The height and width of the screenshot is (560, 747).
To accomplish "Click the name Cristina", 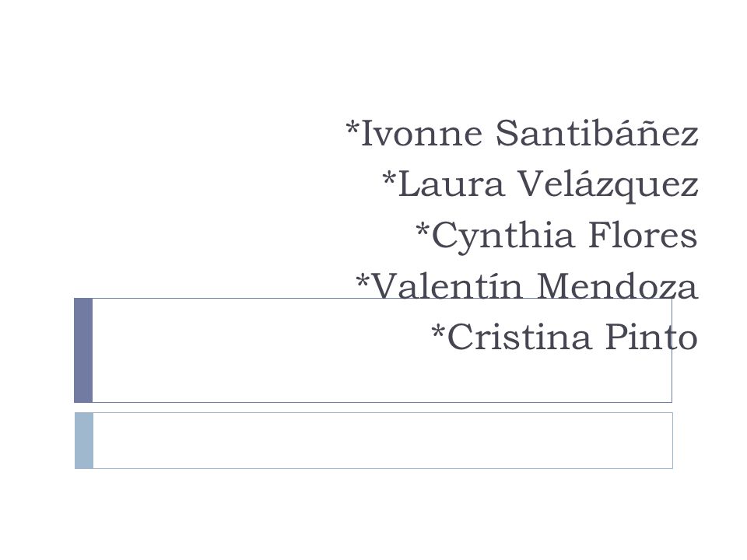I will 519,337.
